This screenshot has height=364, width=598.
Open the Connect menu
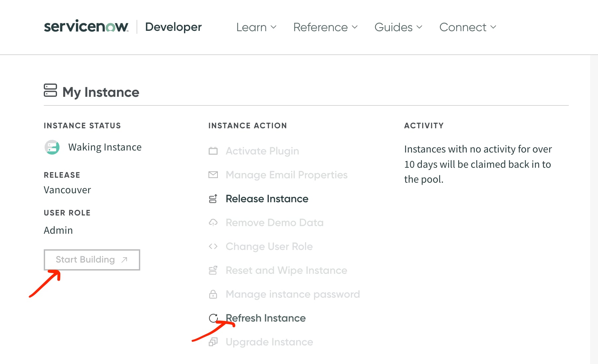pyautogui.click(x=468, y=27)
